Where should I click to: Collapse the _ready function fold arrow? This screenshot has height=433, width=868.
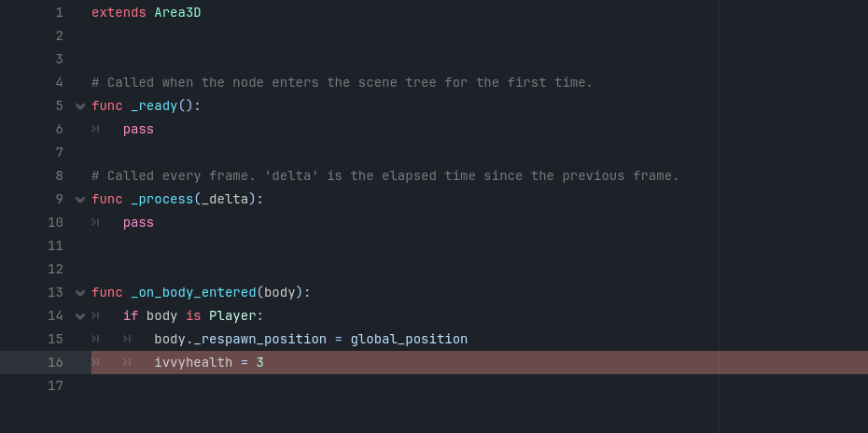(80, 106)
